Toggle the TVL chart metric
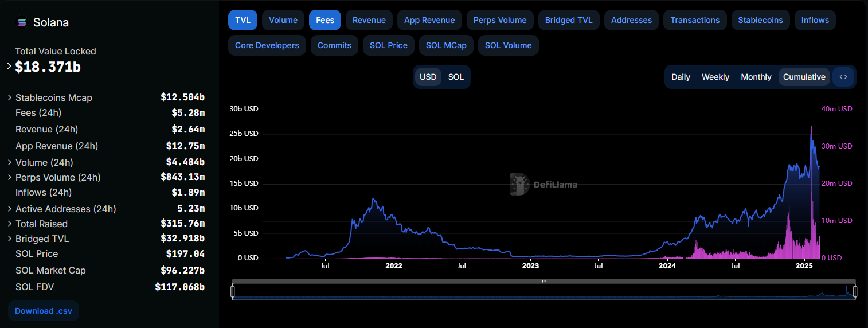The height and width of the screenshot is (328, 868). tap(243, 20)
